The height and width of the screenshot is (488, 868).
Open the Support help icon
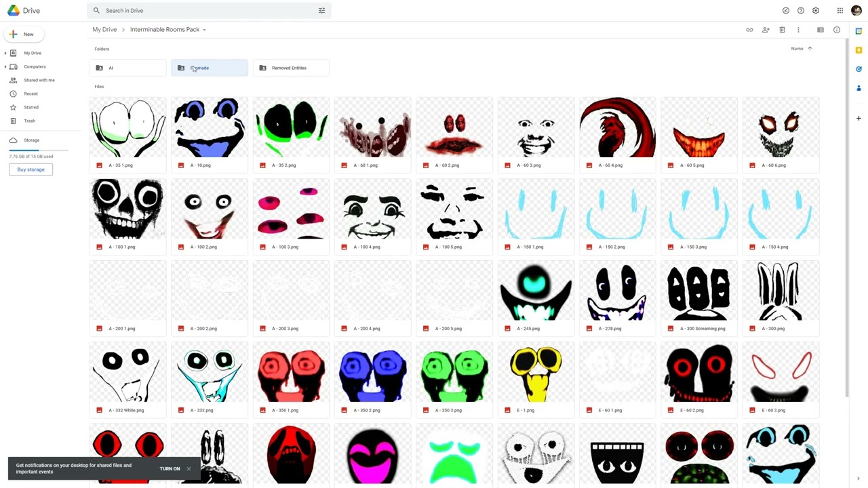pyautogui.click(x=801, y=11)
